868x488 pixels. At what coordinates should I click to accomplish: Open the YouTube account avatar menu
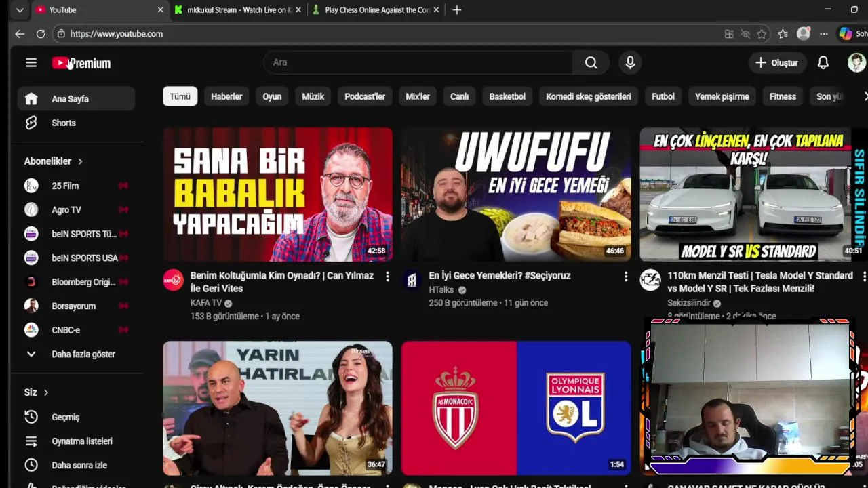pos(856,62)
